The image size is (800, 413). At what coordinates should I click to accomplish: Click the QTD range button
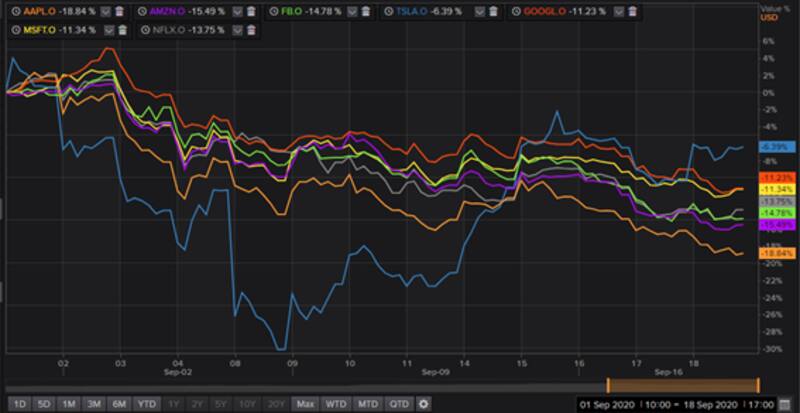(399, 404)
